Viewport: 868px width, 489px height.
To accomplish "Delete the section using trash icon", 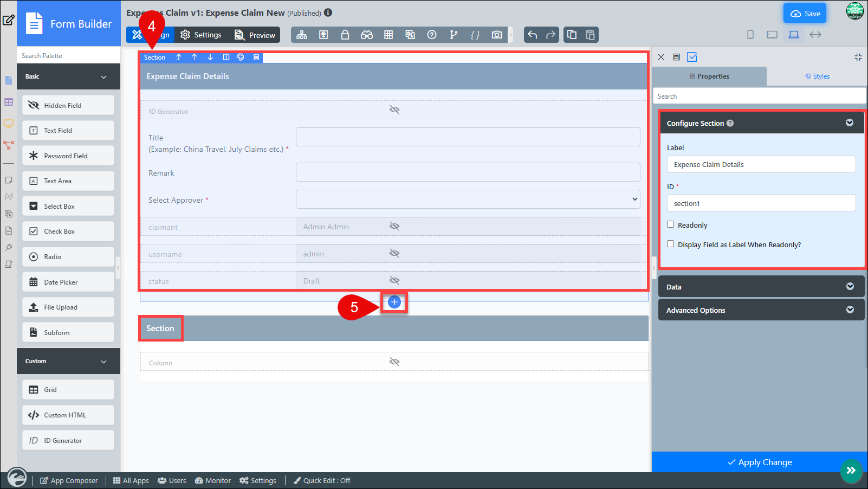I will 256,57.
